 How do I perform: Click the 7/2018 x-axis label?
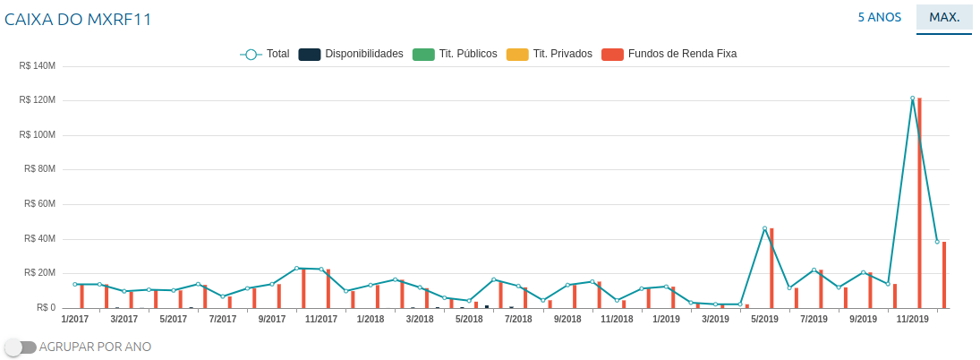point(518,319)
